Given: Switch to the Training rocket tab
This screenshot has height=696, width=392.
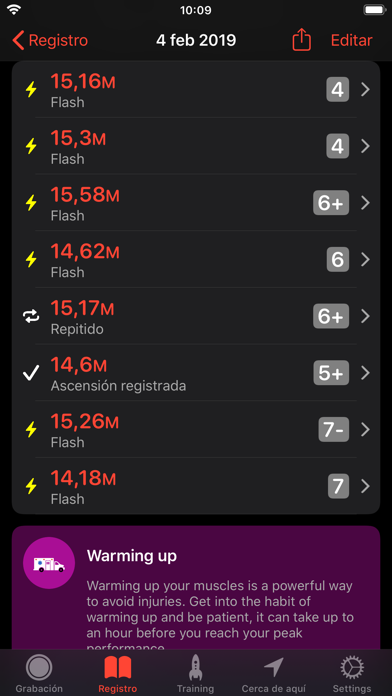Looking at the screenshot, I should (195, 674).
